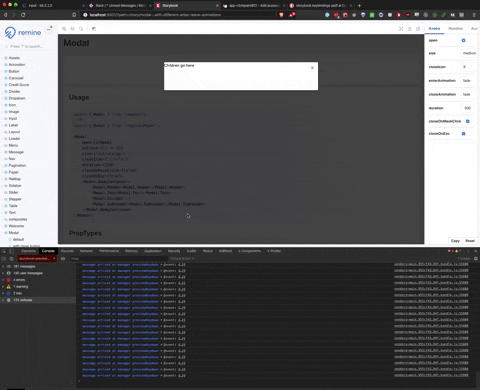The height and width of the screenshot is (390, 480).
Task: Toggle the canvas background change icon
Action: coord(94,29)
